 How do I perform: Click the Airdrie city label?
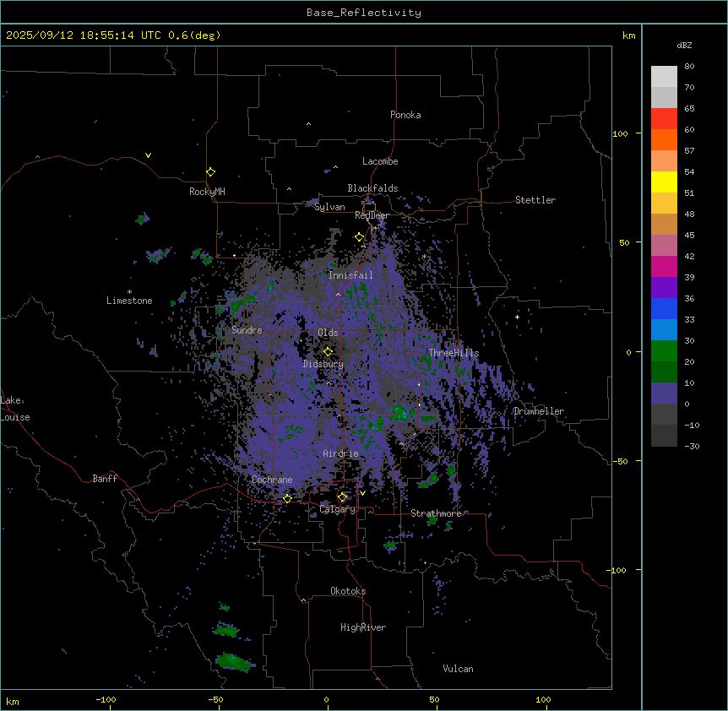(x=341, y=453)
